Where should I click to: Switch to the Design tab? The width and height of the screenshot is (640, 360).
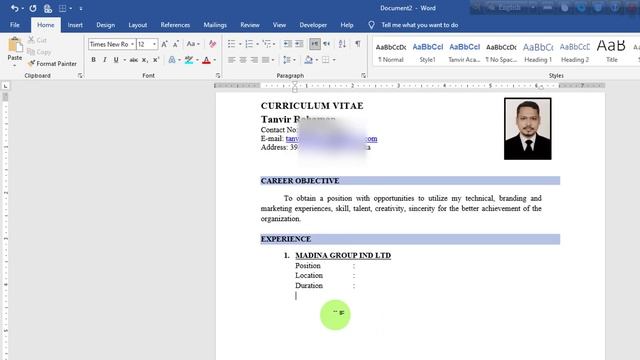pos(105,25)
